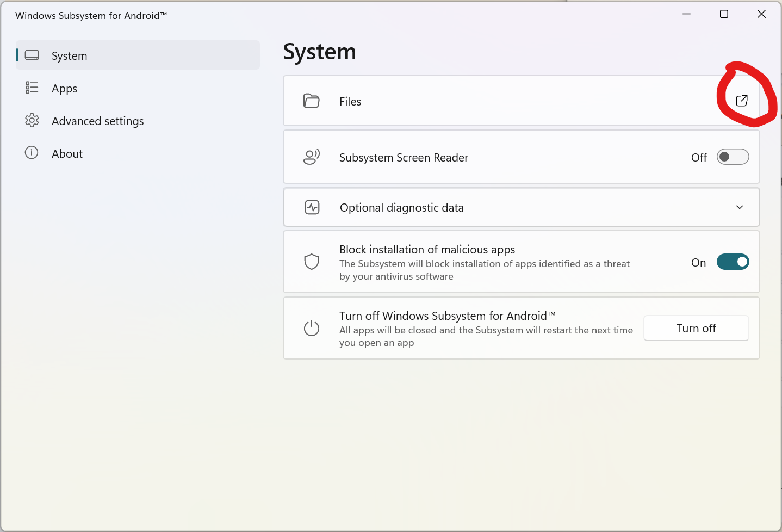Image resolution: width=782 pixels, height=532 pixels.
Task: Click the System sidebar icon
Action: (x=32, y=55)
